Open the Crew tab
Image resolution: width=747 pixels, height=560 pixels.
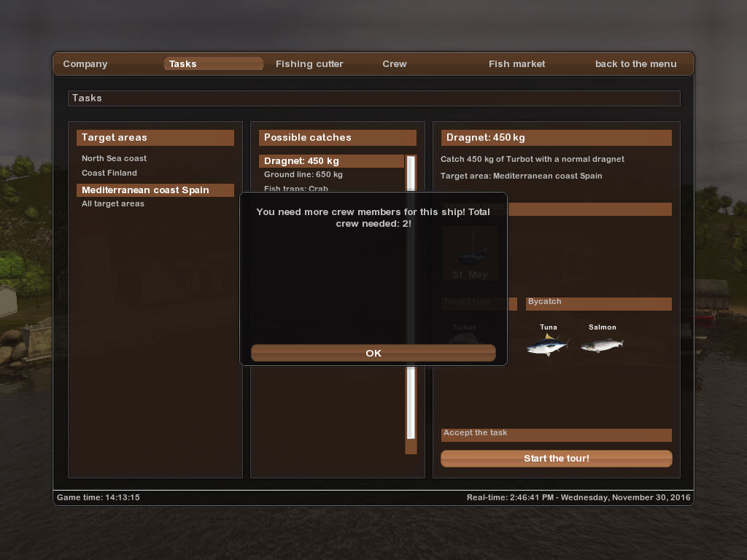[395, 64]
